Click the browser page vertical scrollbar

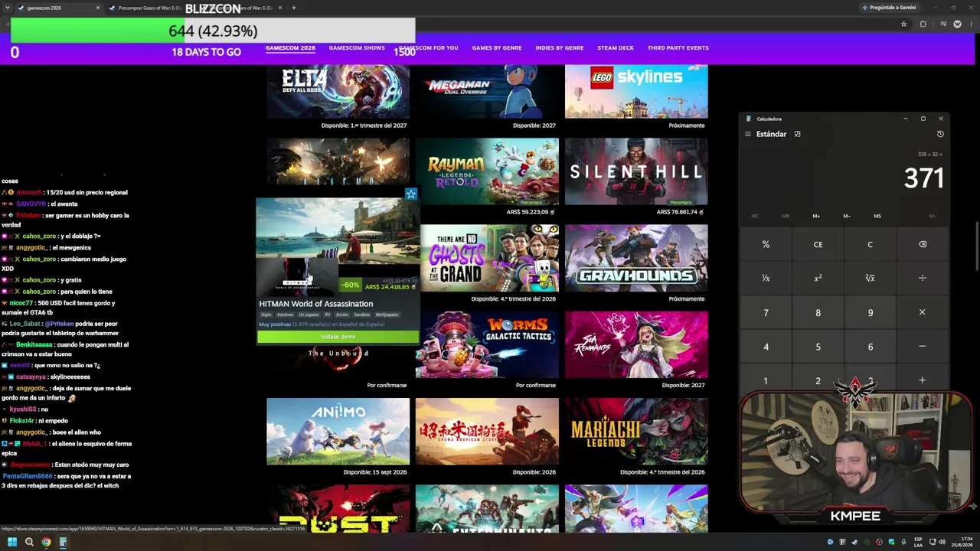(976, 245)
